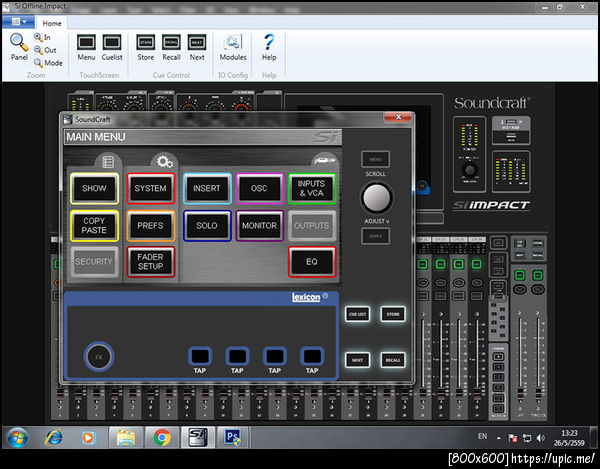Open Windows Media Player from taskbar
The width and height of the screenshot is (600, 469).
pyautogui.click(x=88, y=438)
